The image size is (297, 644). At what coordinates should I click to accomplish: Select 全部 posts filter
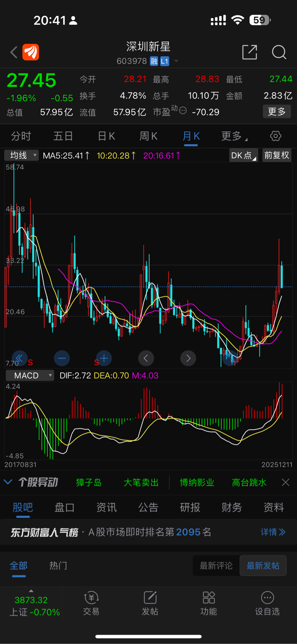(19, 565)
